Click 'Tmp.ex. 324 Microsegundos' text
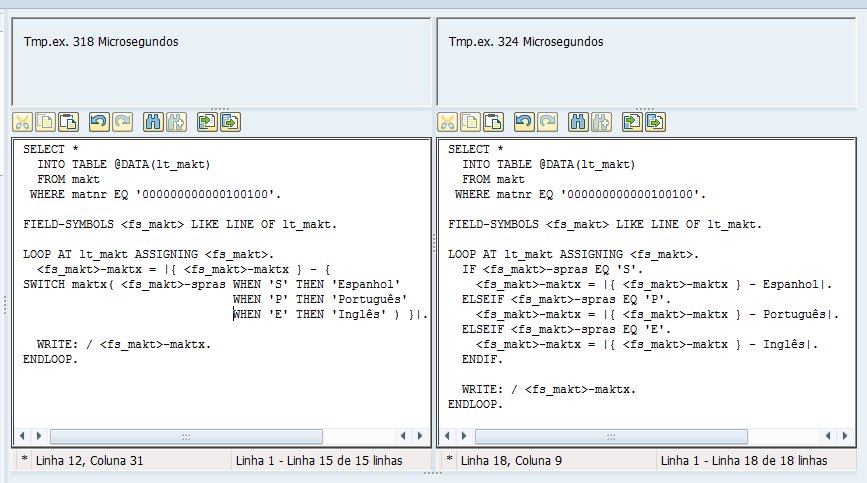Image resolution: width=867 pixels, height=483 pixels. click(526, 41)
